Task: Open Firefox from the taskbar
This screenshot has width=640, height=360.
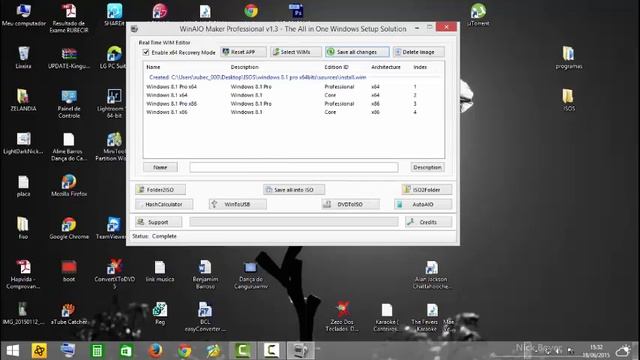Action: [x=155, y=351]
